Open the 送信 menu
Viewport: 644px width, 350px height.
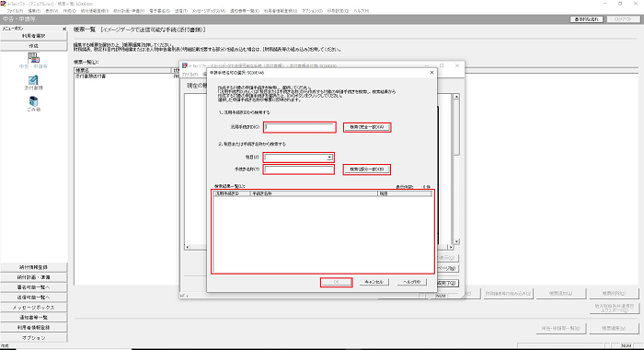(180, 11)
